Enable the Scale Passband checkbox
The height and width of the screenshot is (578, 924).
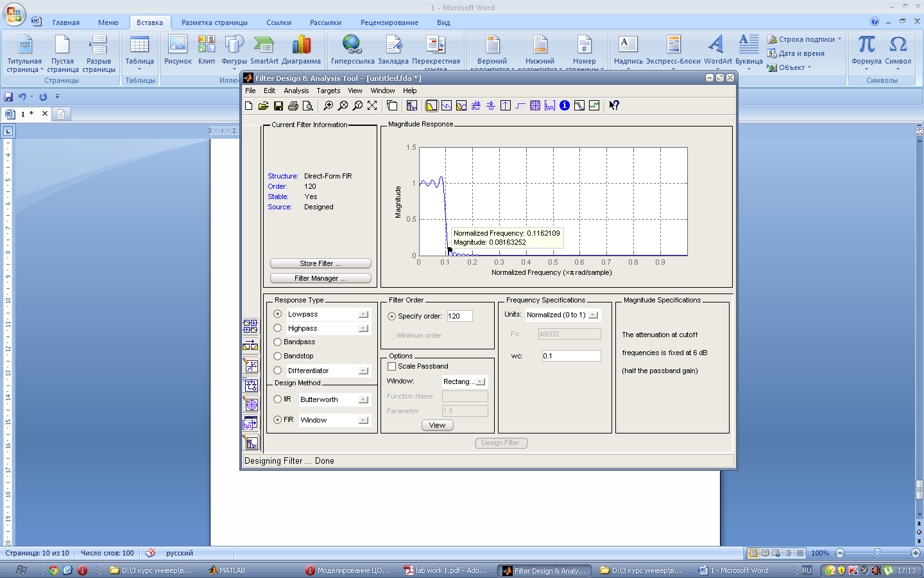point(392,366)
